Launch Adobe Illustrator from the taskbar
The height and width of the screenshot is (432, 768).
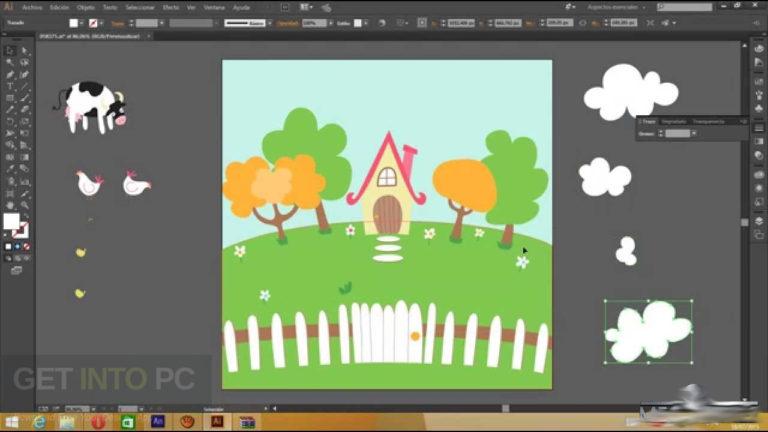click(217, 422)
